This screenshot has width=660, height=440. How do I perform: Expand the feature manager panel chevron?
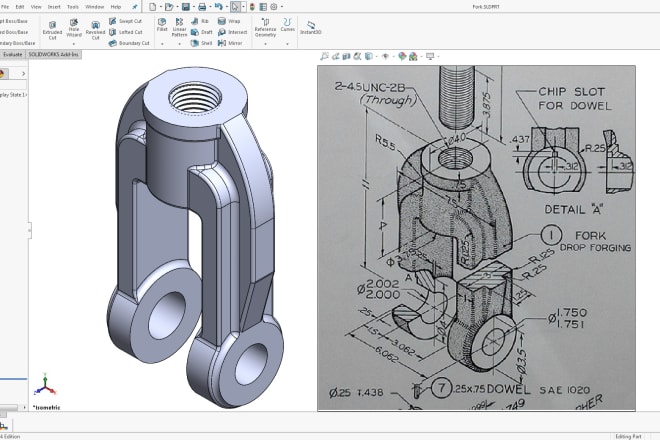click(x=24, y=74)
